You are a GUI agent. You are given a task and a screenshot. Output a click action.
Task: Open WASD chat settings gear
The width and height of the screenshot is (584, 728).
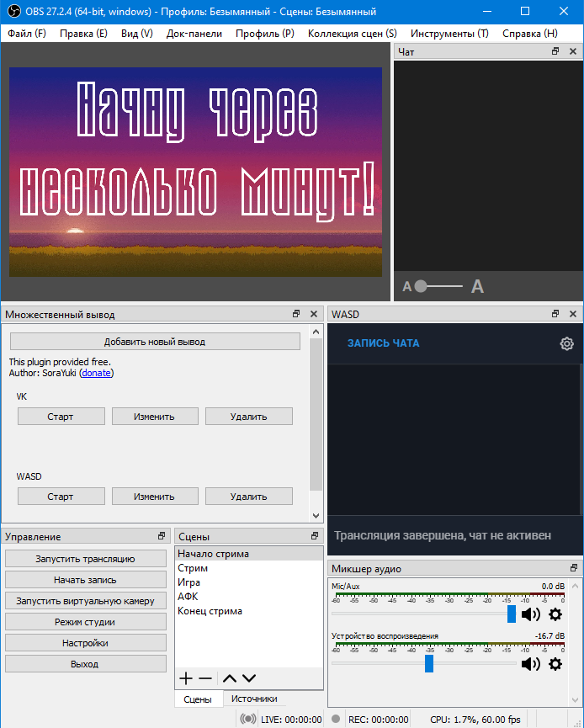point(566,343)
